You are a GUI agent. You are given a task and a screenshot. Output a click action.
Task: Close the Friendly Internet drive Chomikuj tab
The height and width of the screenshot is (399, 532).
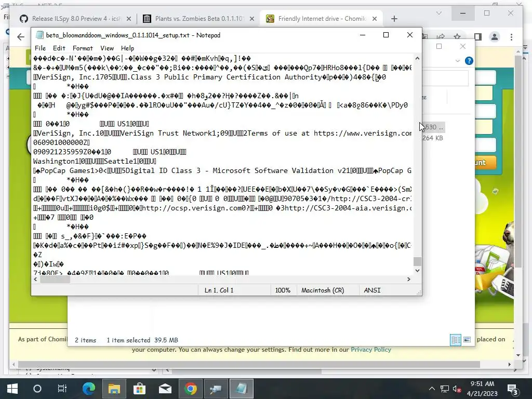coord(375,19)
